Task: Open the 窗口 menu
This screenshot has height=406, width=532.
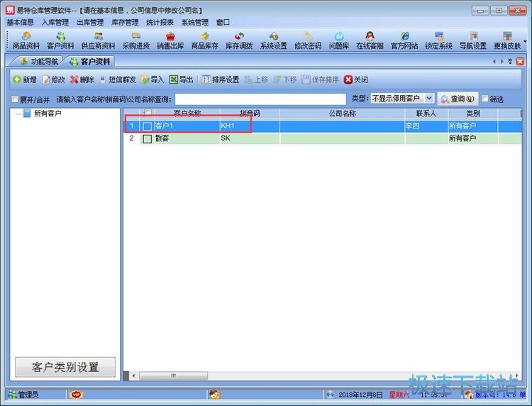Action: pyautogui.click(x=223, y=23)
